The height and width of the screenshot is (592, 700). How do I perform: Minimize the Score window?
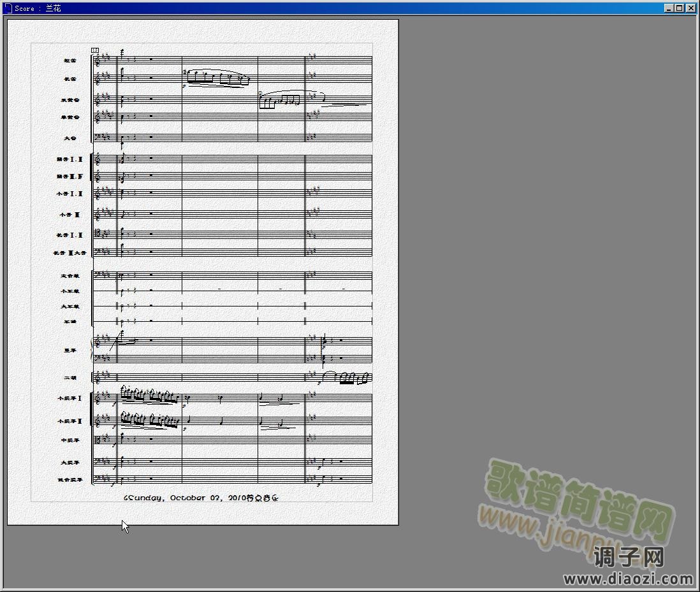pos(668,8)
